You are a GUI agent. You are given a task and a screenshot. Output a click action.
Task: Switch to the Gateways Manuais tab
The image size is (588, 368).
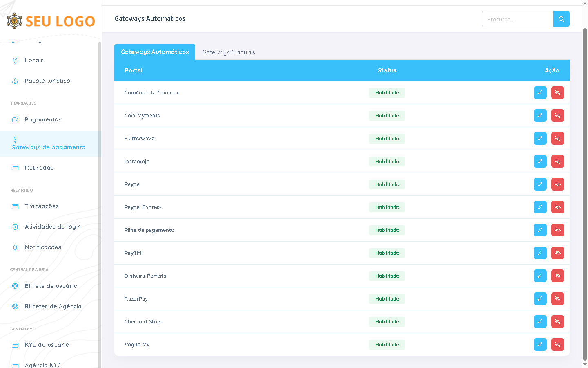[x=228, y=52]
